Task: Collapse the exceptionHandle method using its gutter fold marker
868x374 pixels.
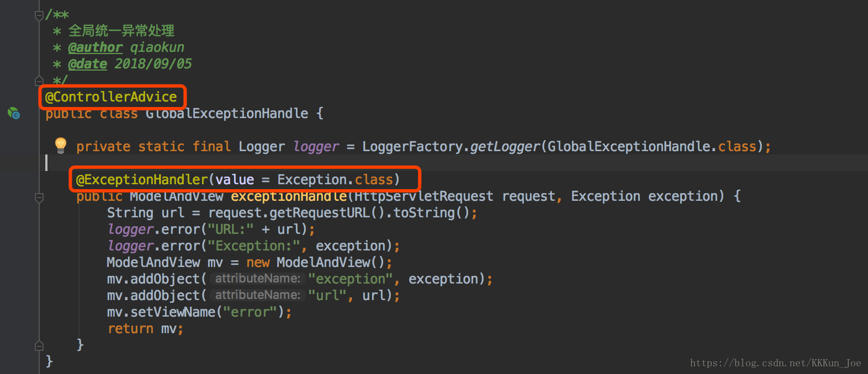Action: pyautogui.click(x=39, y=197)
